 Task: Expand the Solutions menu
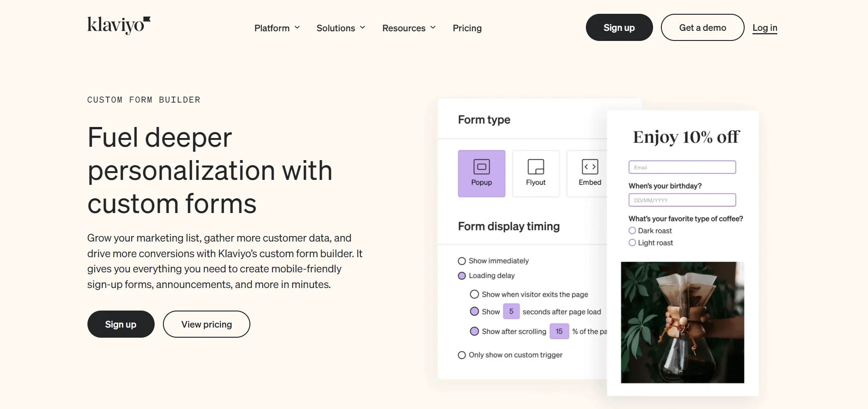tap(340, 28)
